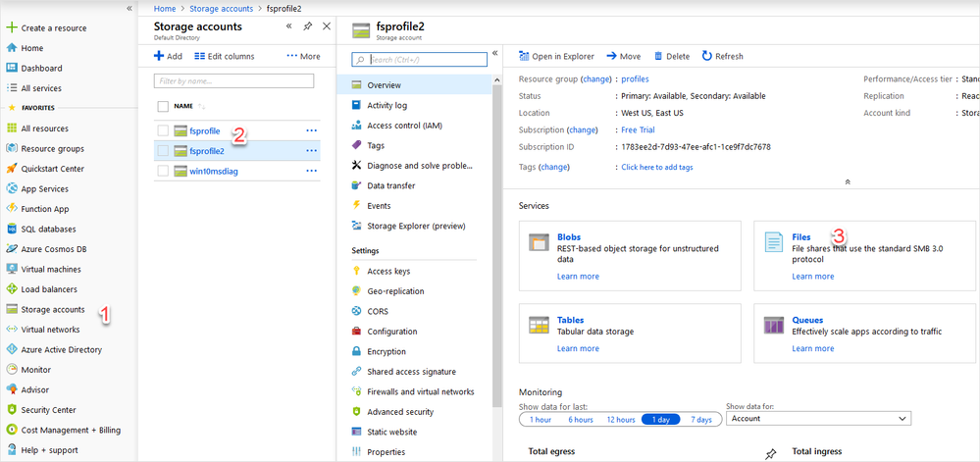The width and height of the screenshot is (980, 462).
Task: Tick the select-all checkbox beside NAME
Action: coord(163,106)
